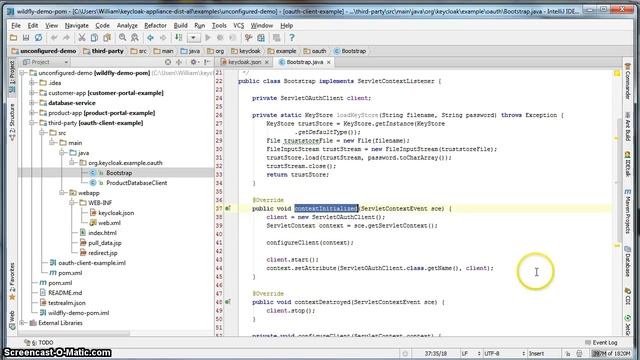The height and width of the screenshot is (360, 640).
Task: Click the Open folder toolbar icon
Action: (x=13, y=38)
